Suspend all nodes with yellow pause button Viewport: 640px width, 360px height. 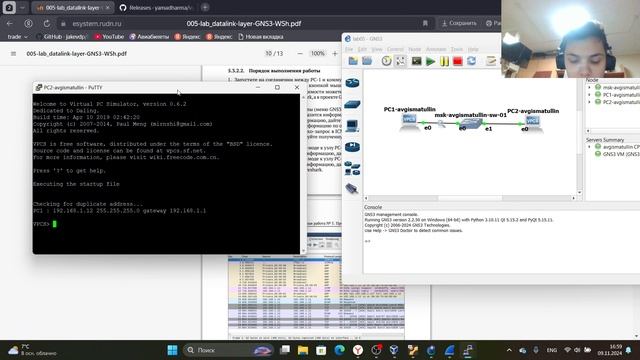(444, 61)
